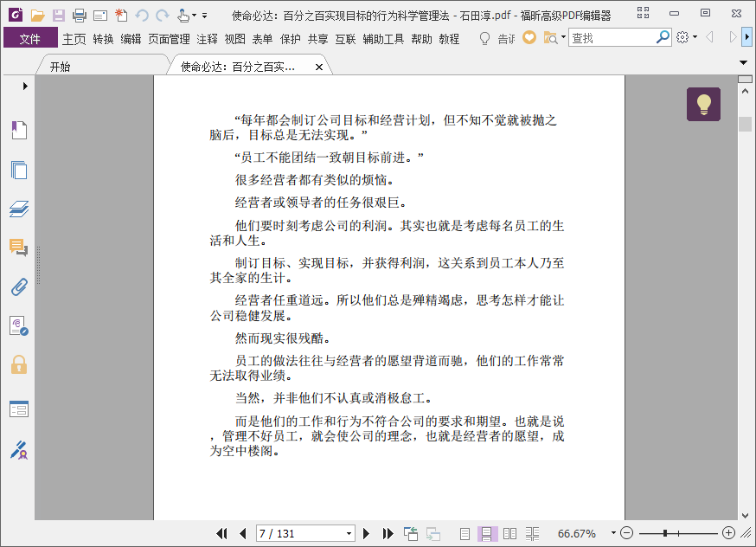Enable single page view mode

click(464, 533)
